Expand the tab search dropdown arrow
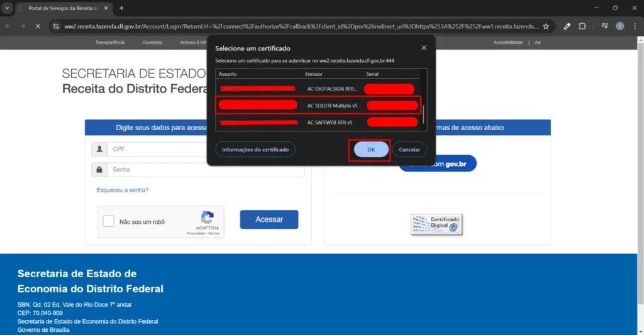This screenshot has width=644, height=335. pos(7,8)
